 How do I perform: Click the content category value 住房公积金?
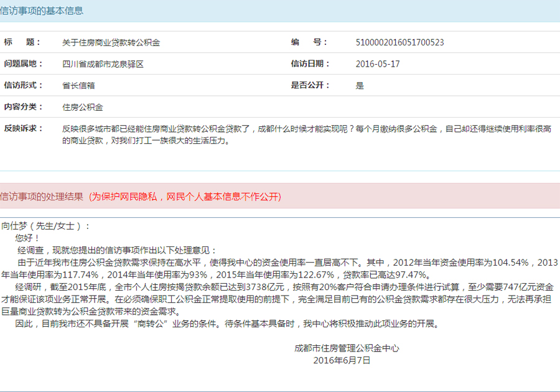pyautogui.click(x=83, y=107)
